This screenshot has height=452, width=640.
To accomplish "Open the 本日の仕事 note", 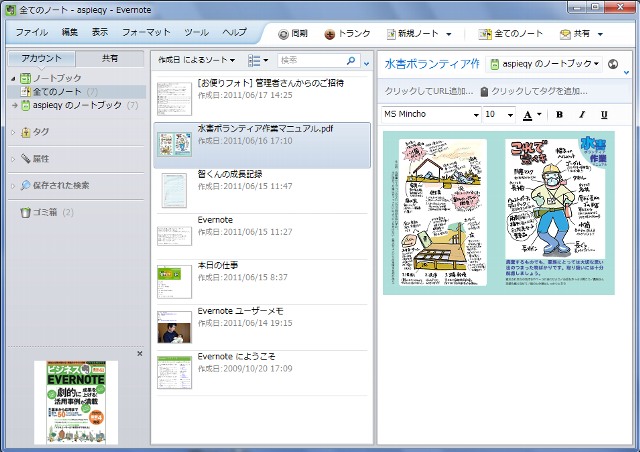I will pyautogui.click(x=262, y=282).
